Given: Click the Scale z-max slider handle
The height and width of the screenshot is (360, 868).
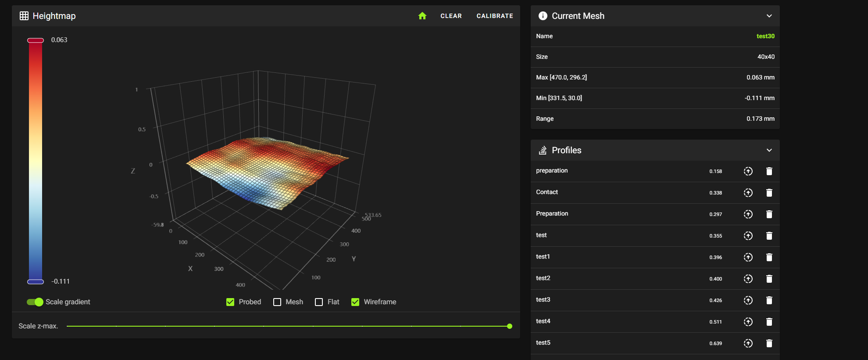Looking at the screenshot, I should pyautogui.click(x=510, y=326).
